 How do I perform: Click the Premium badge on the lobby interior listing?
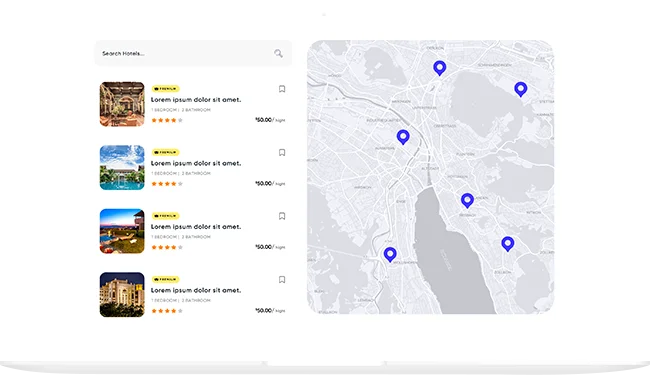tap(165, 89)
